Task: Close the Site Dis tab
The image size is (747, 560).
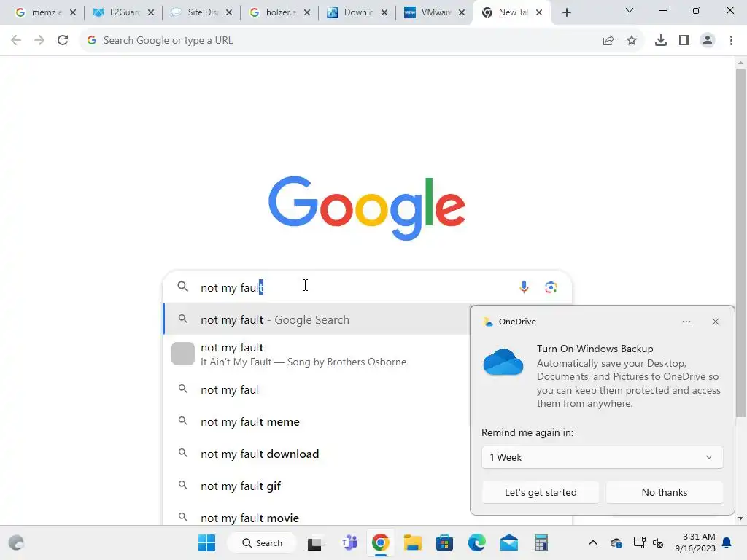Action: (229, 13)
